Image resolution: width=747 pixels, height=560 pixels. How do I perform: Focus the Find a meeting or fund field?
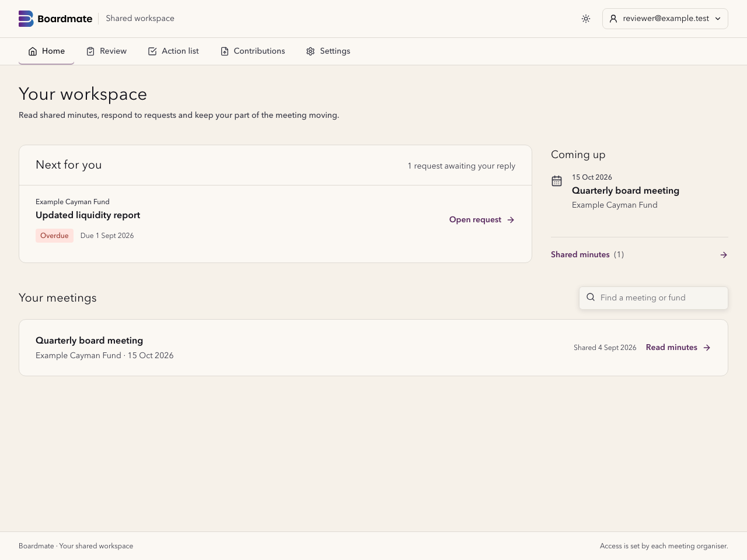click(654, 297)
